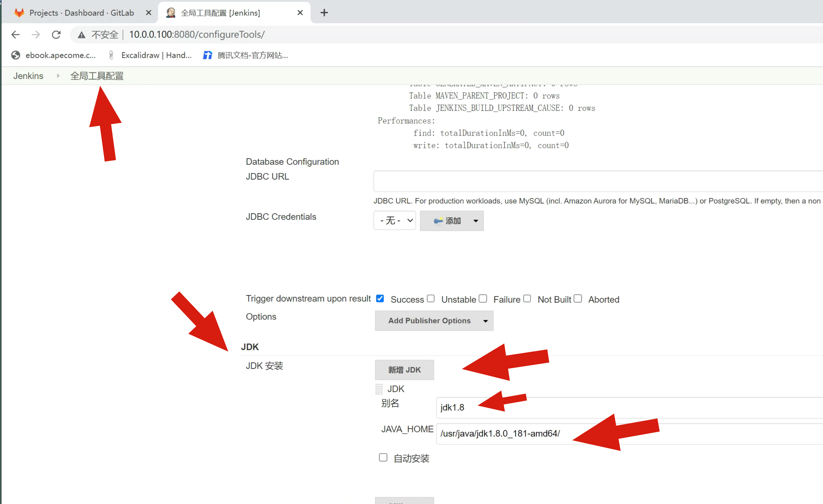Reload the Jenkins page
This screenshot has height=504, width=823.
[x=56, y=34]
